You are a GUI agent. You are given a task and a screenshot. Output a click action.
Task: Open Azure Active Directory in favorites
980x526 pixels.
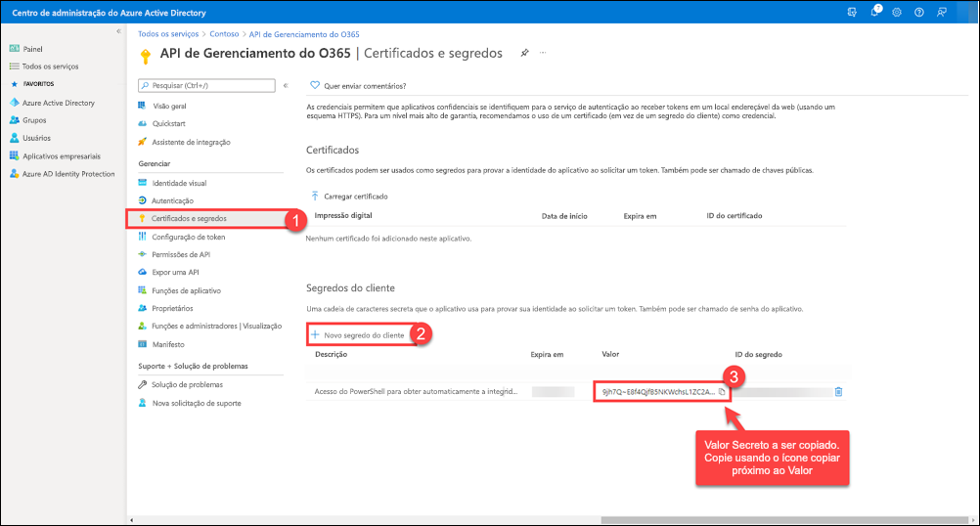coord(59,102)
